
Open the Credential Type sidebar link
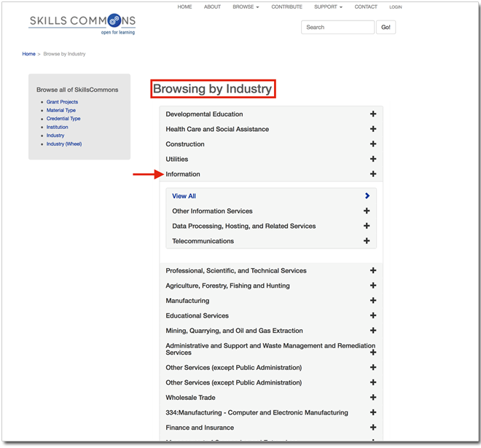[x=63, y=119]
